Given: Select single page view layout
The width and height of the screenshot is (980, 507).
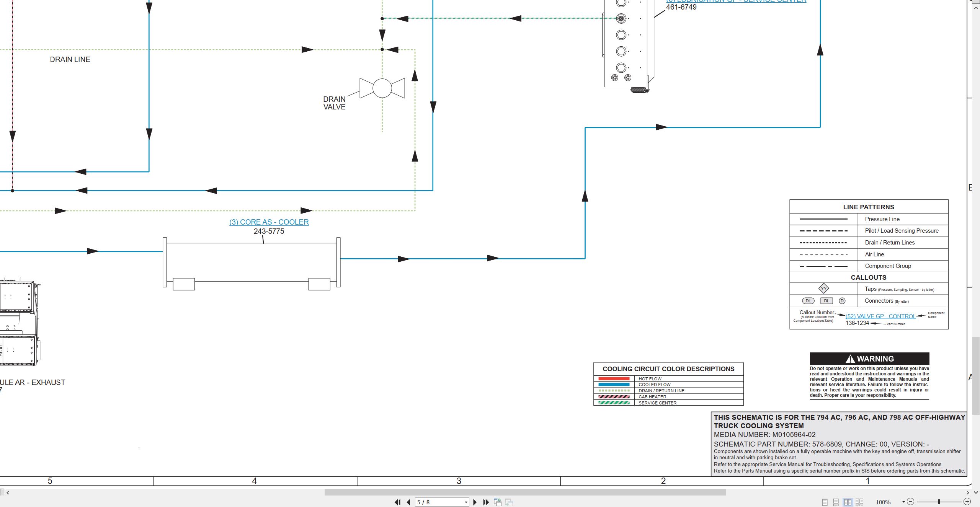Looking at the screenshot, I should coord(825,502).
